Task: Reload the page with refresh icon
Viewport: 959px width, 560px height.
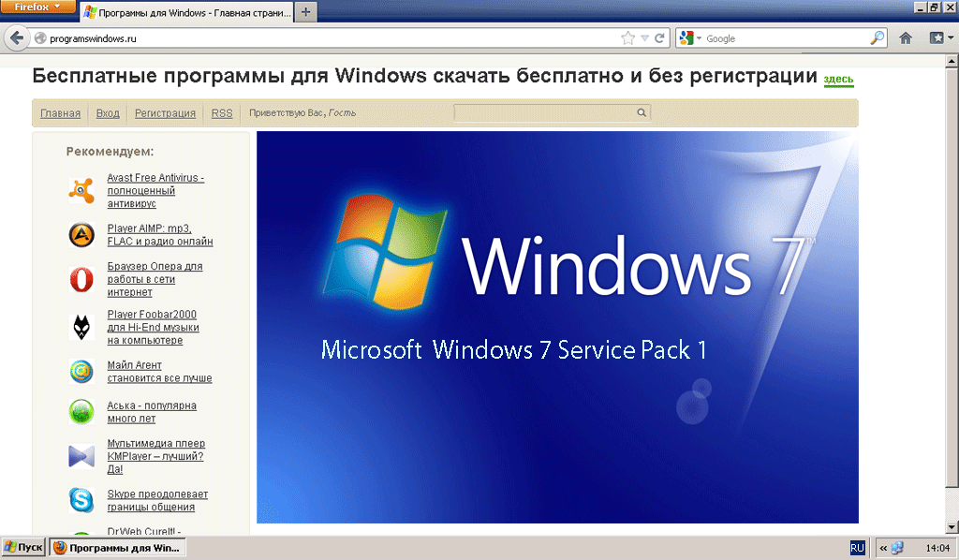Action: [x=659, y=38]
